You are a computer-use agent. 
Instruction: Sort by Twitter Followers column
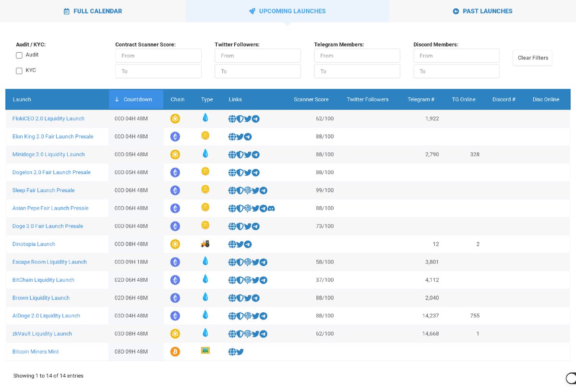368,99
